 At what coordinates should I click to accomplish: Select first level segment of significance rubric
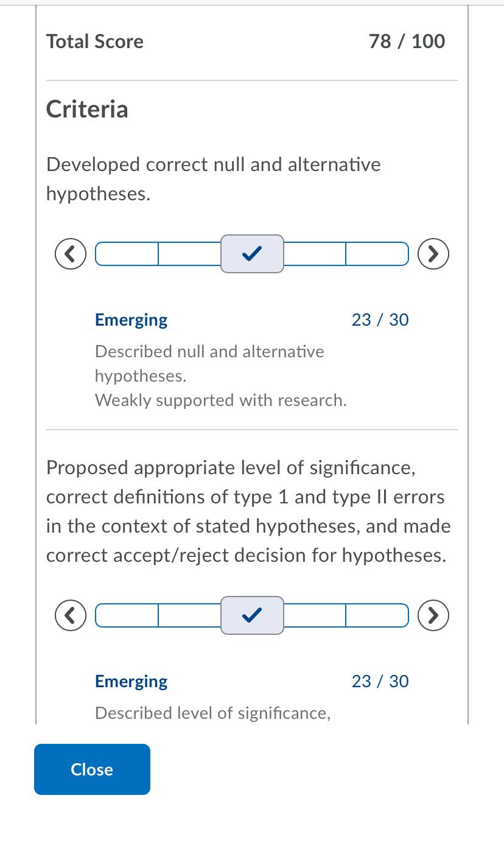[x=127, y=615]
